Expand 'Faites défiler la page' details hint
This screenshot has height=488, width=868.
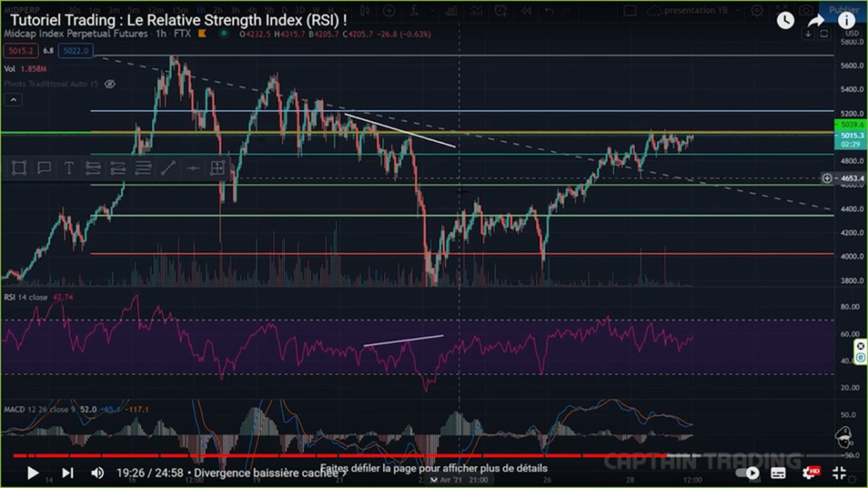click(x=434, y=469)
